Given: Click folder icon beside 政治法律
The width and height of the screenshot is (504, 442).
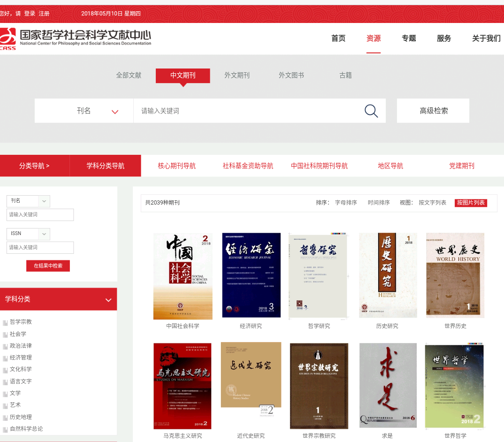Looking at the screenshot, I should [5, 347].
